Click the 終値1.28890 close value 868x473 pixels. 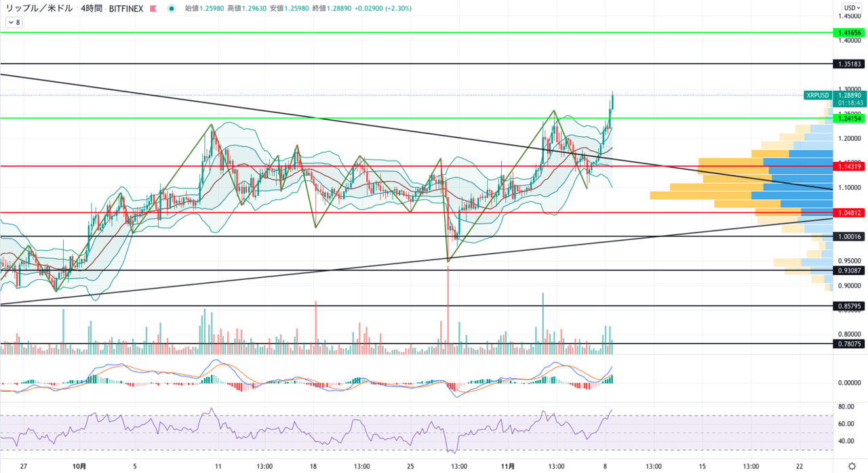[331, 9]
